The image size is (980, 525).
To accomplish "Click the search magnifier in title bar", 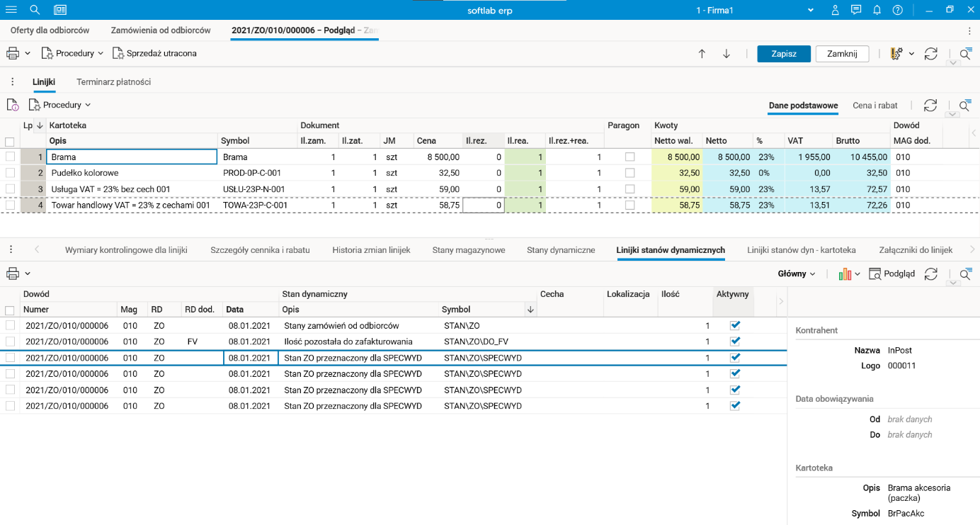I will [x=35, y=10].
